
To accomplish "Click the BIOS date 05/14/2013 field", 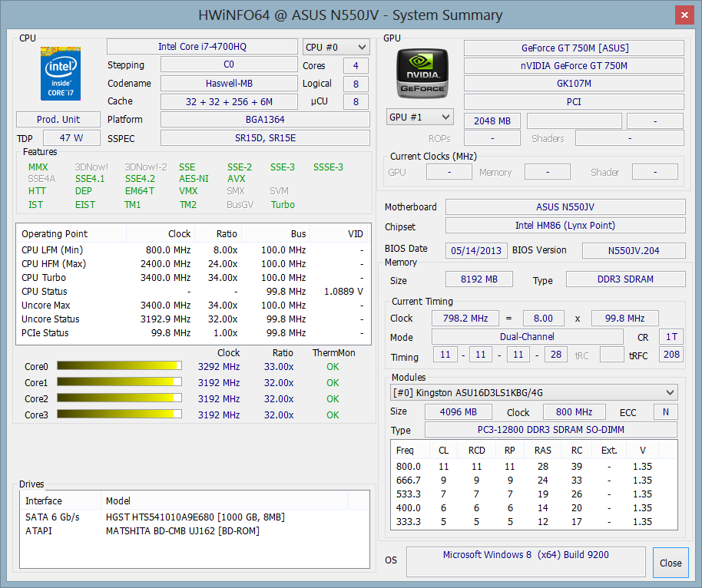I will 476,250.
